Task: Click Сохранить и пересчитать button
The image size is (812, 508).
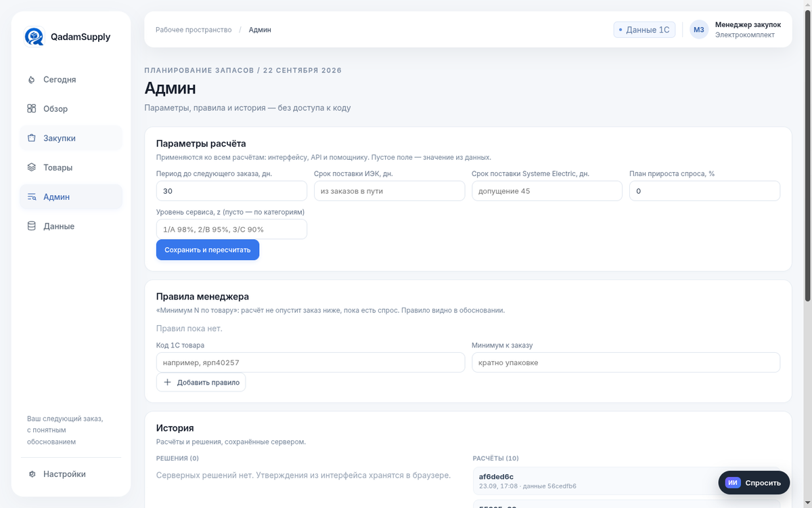Action: click(208, 250)
